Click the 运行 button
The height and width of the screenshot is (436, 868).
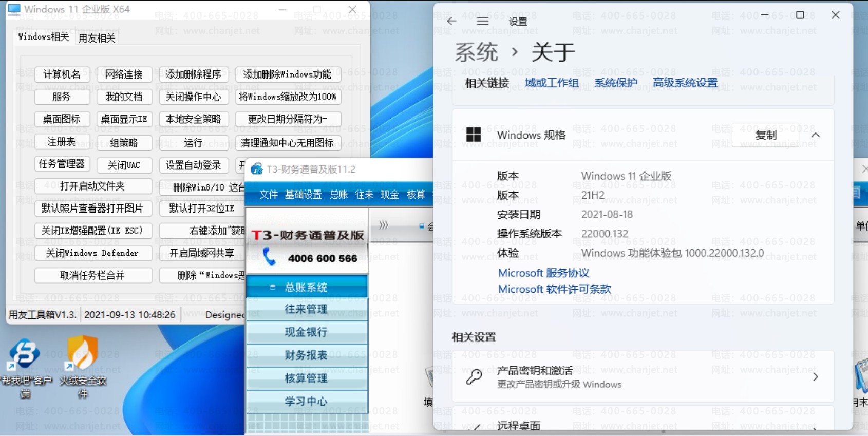pyautogui.click(x=193, y=143)
